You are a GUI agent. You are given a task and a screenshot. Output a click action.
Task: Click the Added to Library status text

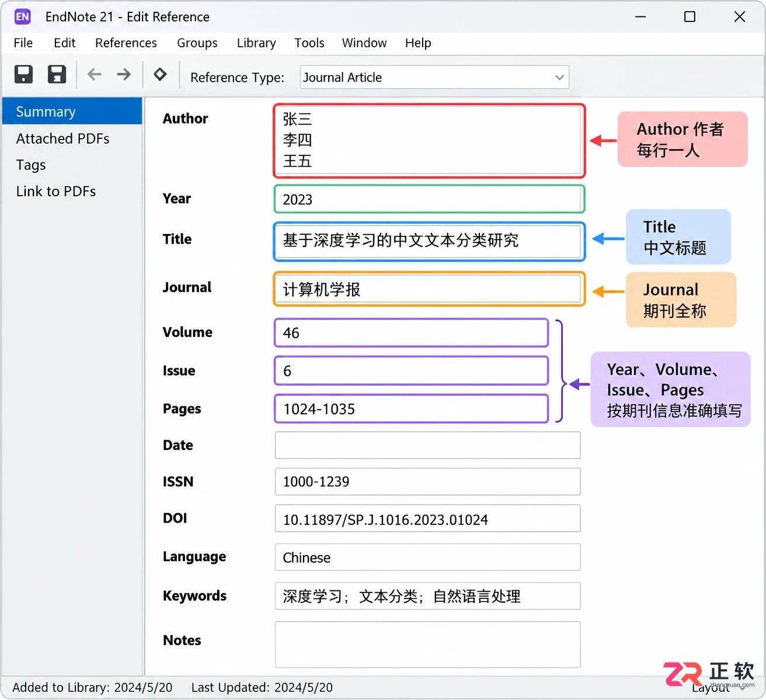tap(92, 687)
